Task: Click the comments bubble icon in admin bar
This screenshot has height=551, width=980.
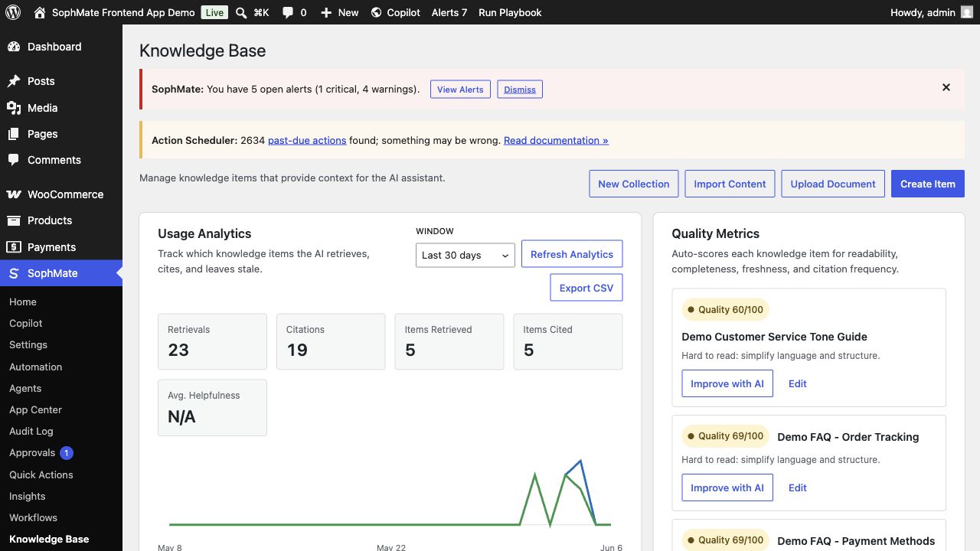Action: pos(287,12)
